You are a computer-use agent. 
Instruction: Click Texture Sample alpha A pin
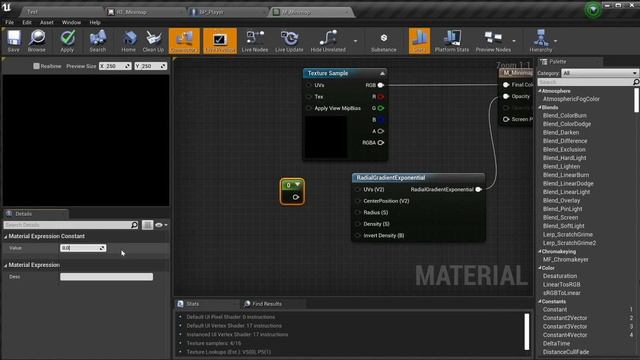380,131
